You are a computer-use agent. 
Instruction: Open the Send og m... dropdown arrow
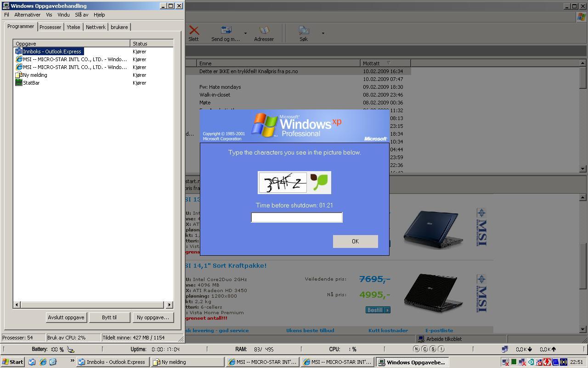(245, 33)
